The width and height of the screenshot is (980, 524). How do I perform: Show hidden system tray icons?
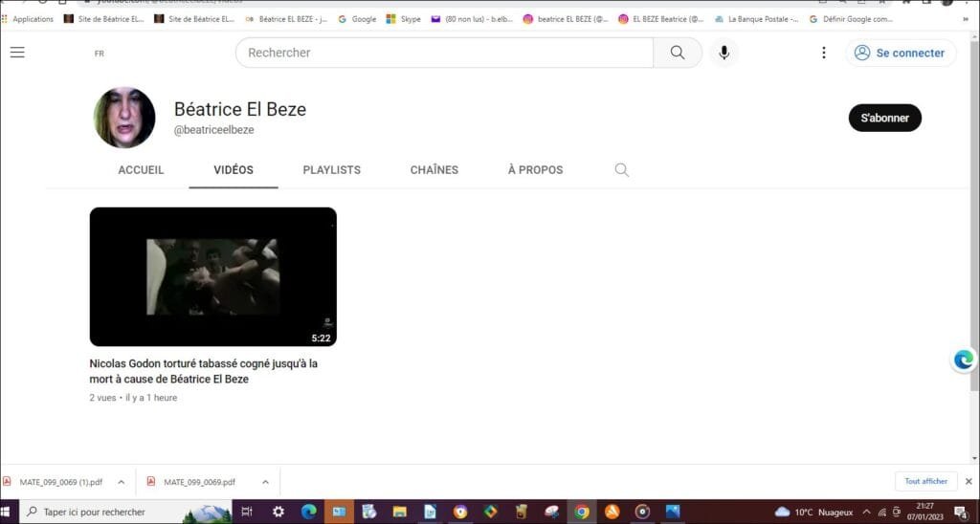click(866, 512)
